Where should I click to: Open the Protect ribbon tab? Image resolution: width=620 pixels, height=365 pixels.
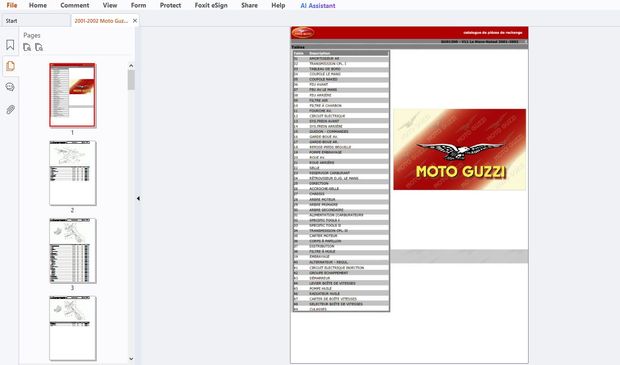click(170, 6)
